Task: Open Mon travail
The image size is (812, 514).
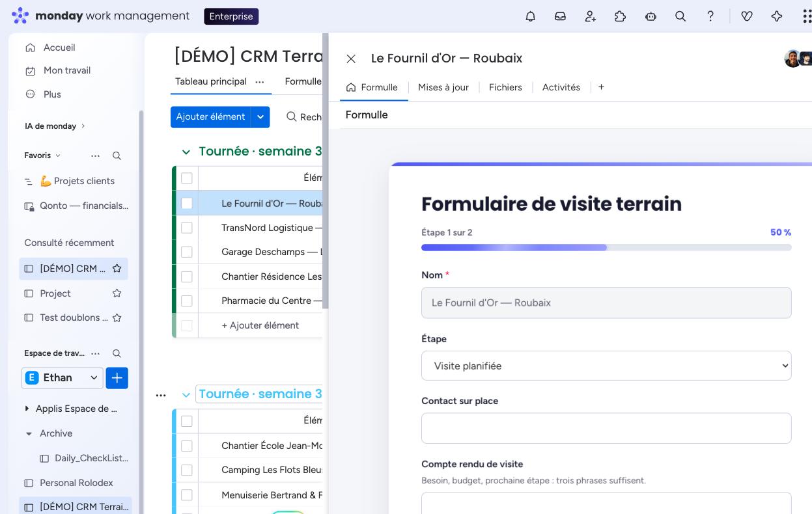Action: [x=66, y=70]
